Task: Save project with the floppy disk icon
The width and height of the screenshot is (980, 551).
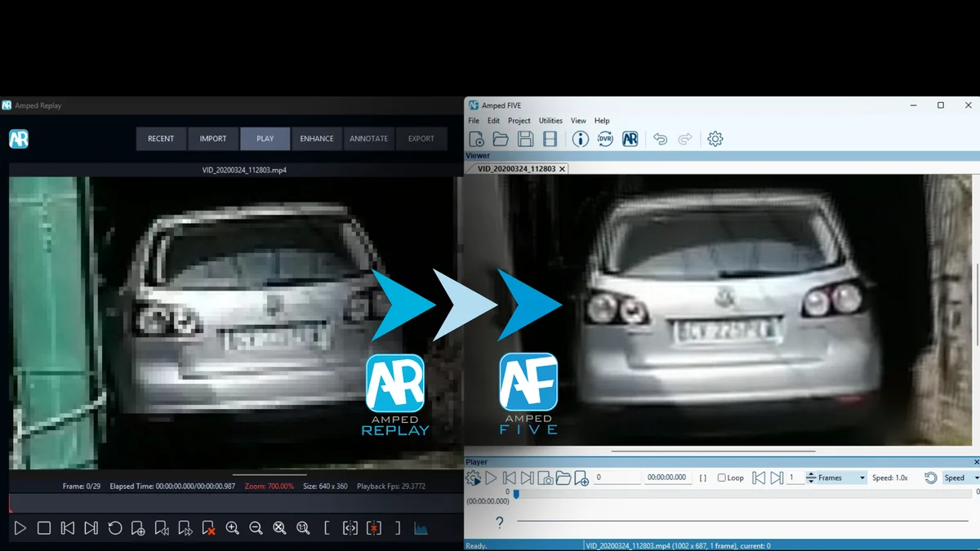Action: click(x=526, y=140)
